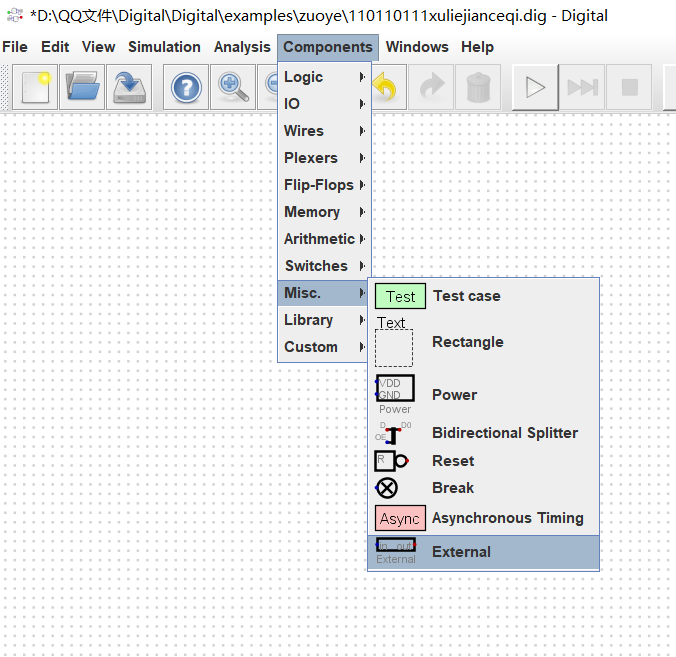Screen dimensions: 676x657
Task: Select the VDD GND Power icon
Action: (x=395, y=394)
